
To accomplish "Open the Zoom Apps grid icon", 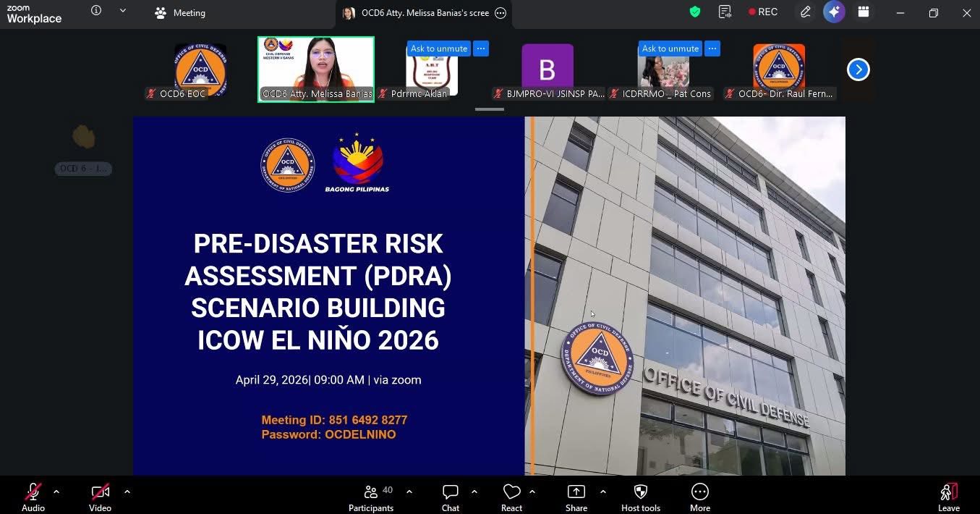I will tap(863, 12).
